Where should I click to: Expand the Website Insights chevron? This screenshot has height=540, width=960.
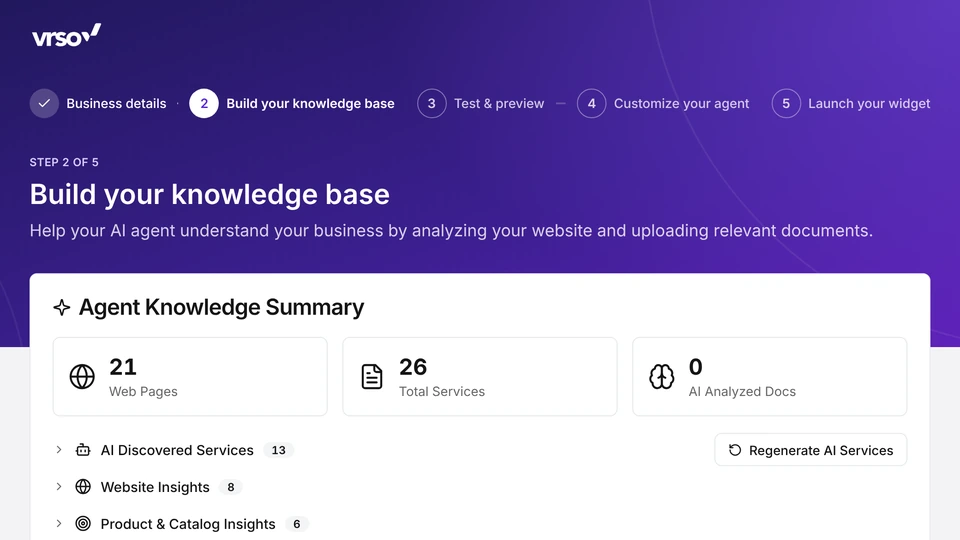click(x=59, y=487)
